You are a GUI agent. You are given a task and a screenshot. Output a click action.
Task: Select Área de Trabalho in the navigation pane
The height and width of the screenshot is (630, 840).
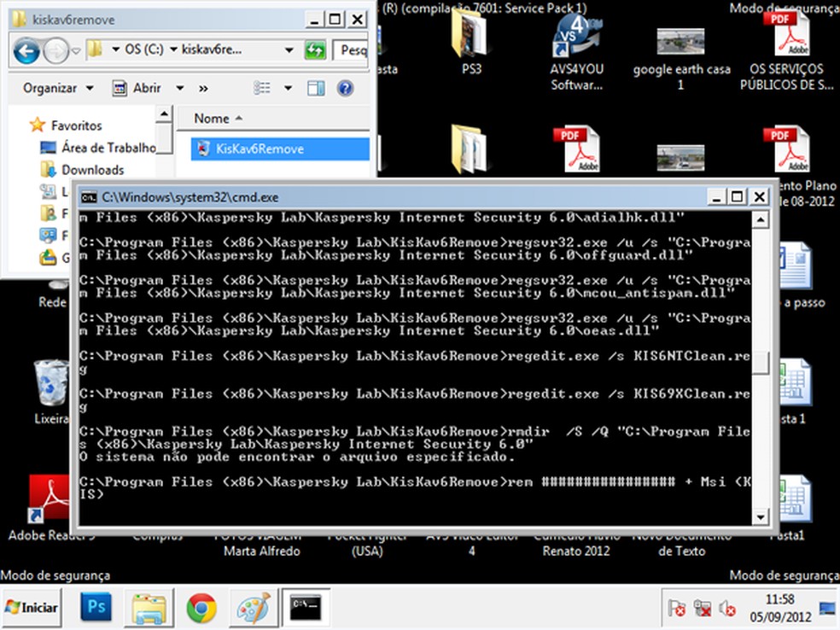pos(98,148)
